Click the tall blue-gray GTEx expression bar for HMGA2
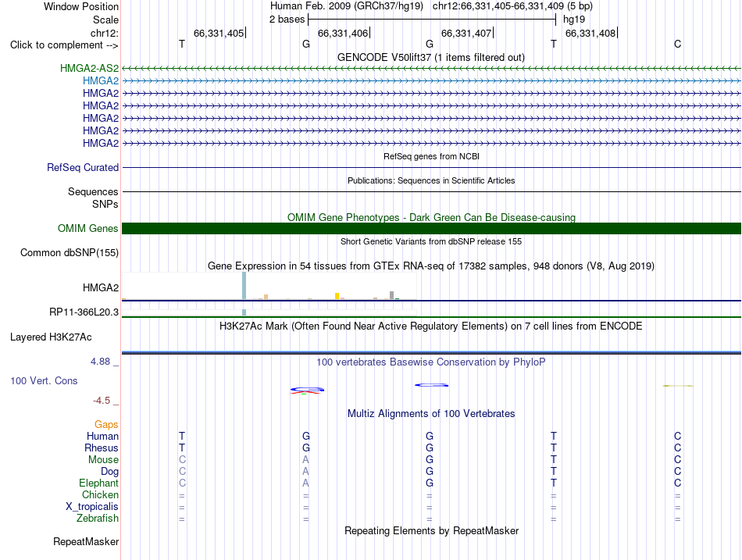This screenshot has height=560, width=742. (244, 285)
